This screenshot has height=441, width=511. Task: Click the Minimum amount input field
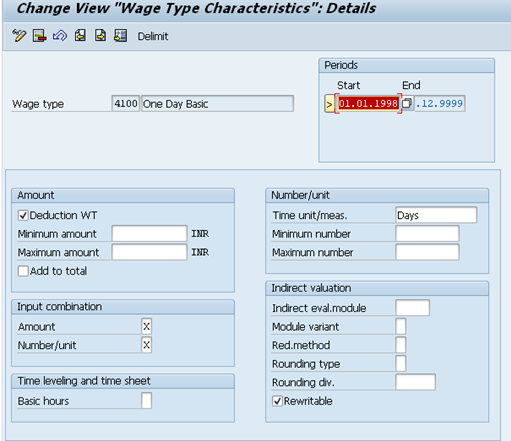149,234
